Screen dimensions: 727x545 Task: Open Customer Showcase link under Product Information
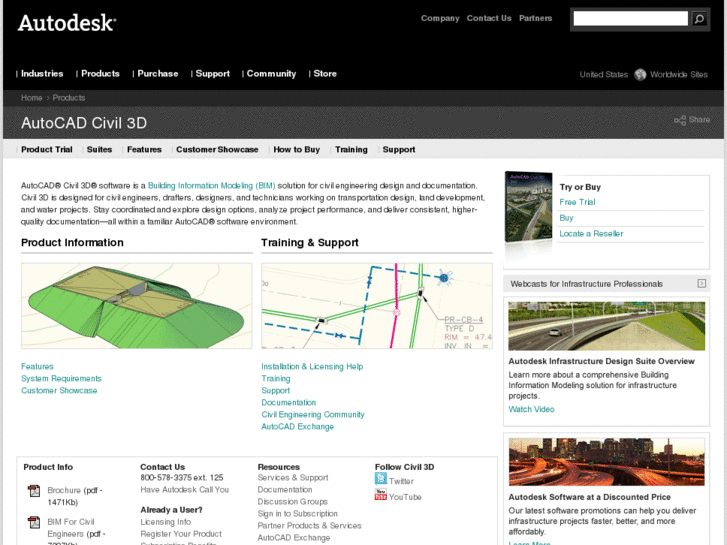coord(59,391)
